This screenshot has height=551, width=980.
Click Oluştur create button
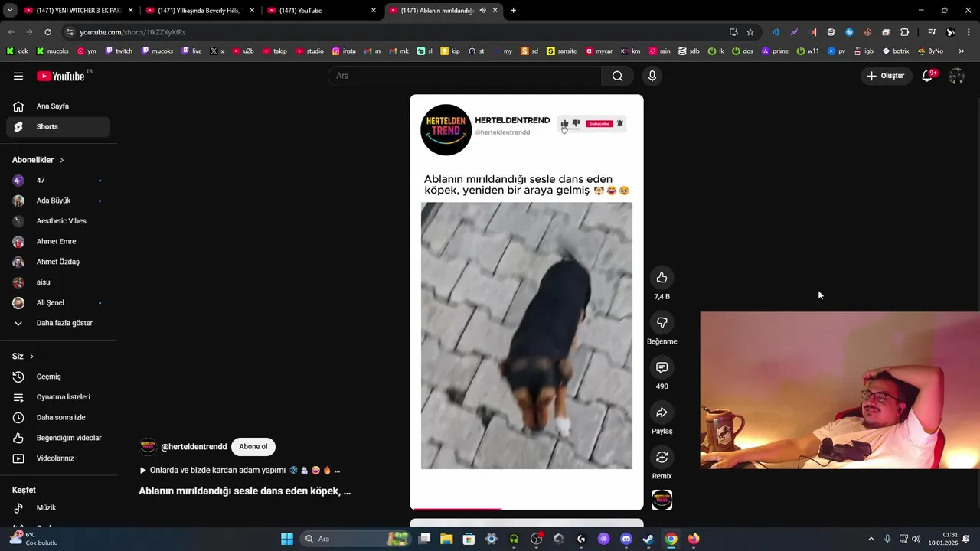[886, 76]
